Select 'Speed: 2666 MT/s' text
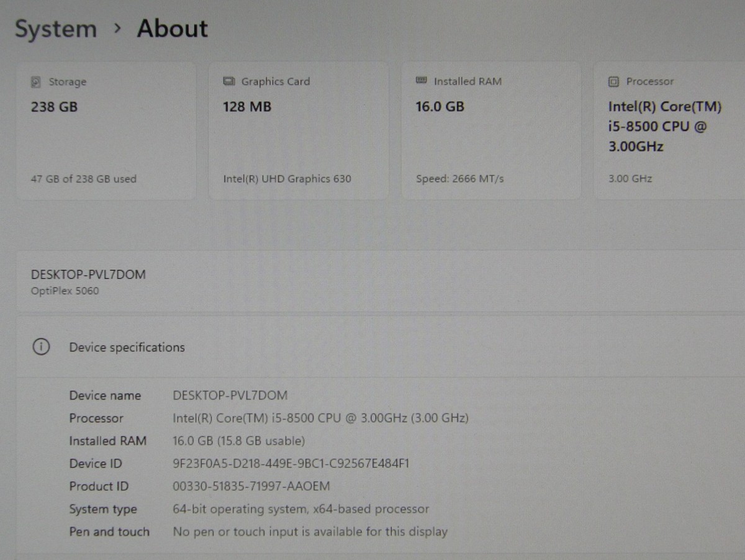 point(460,179)
